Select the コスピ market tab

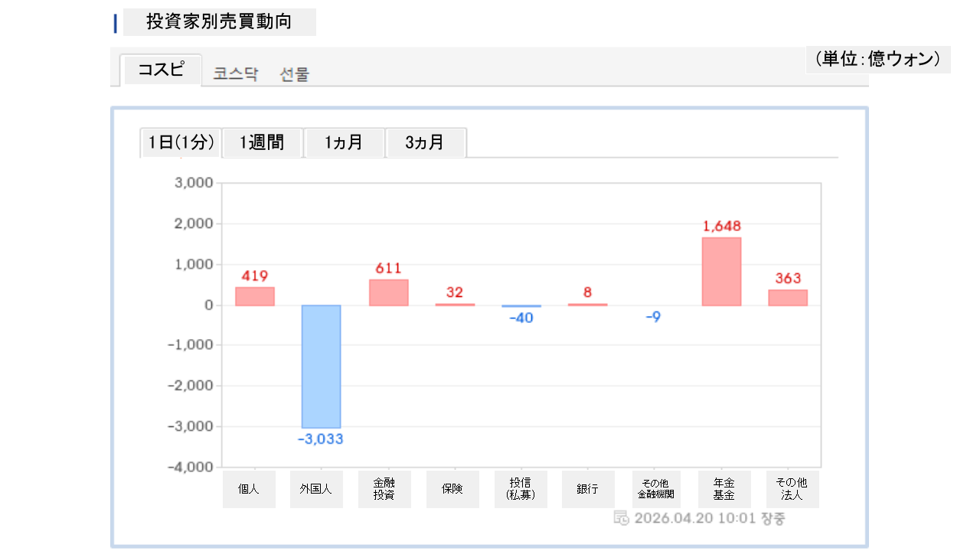(161, 70)
